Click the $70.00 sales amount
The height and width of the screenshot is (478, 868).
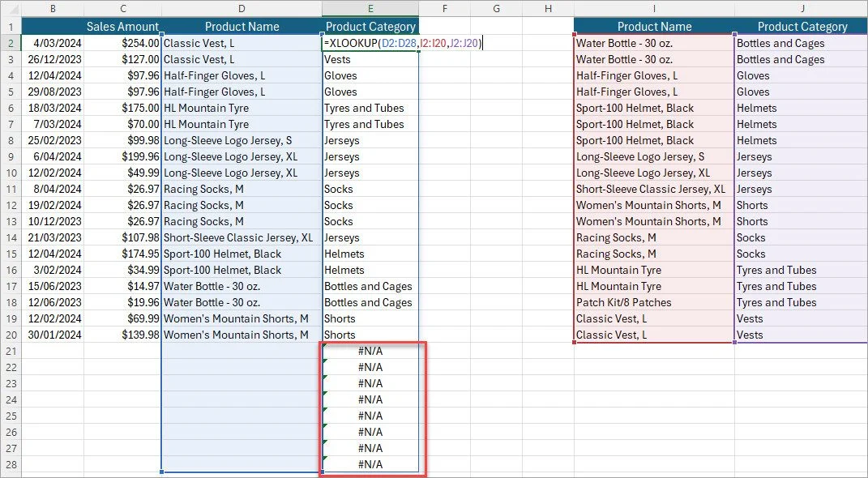coord(123,124)
